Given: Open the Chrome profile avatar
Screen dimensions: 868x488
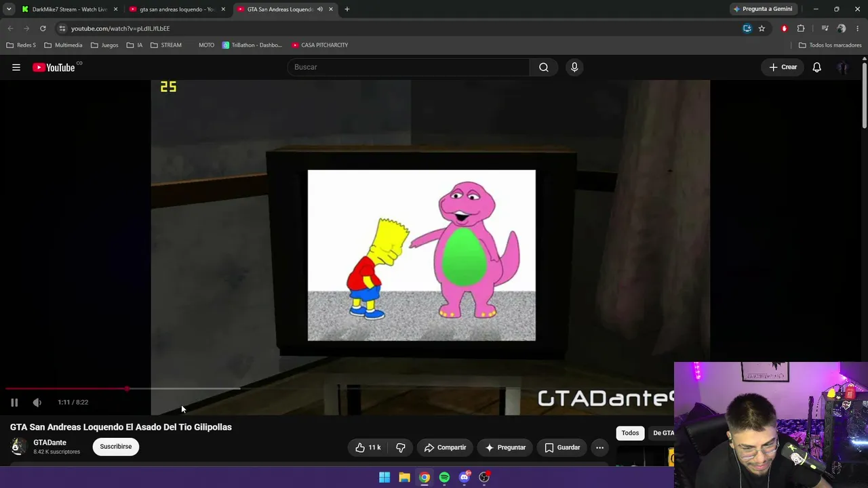Looking at the screenshot, I should [842, 28].
